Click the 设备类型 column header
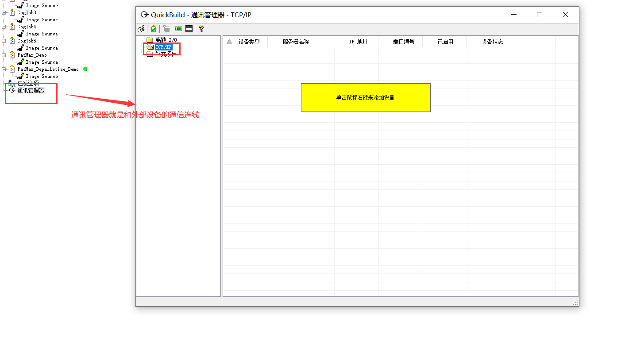Screen dimensions: 644x347 click(247, 42)
